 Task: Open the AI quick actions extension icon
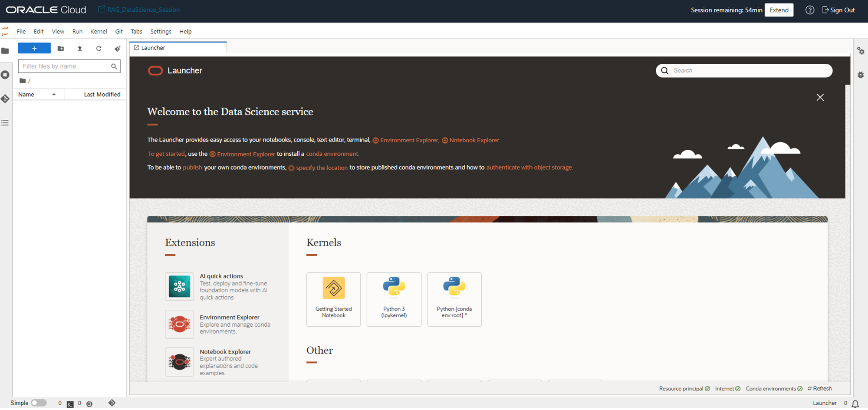(x=180, y=287)
